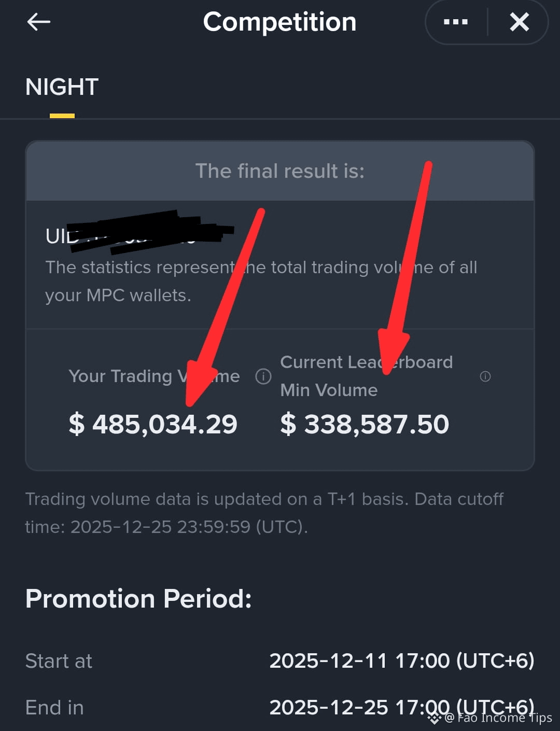Click the Your Trading Volume label

pos(154,376)
